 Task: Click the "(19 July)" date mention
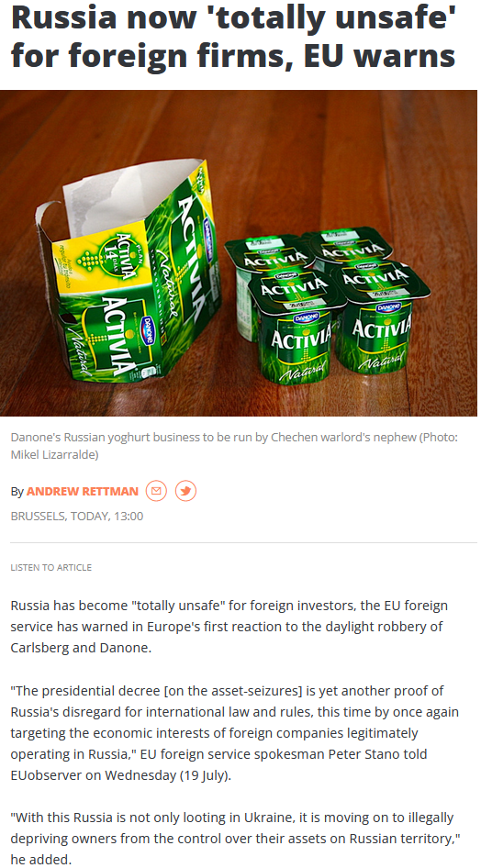pyautogui.click(x=206, y=775)
